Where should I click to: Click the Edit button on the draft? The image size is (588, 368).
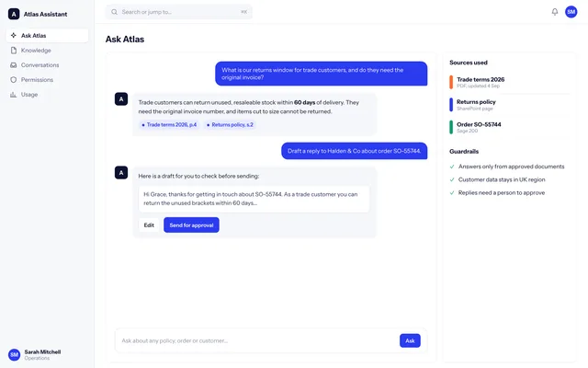coord(149,224)
